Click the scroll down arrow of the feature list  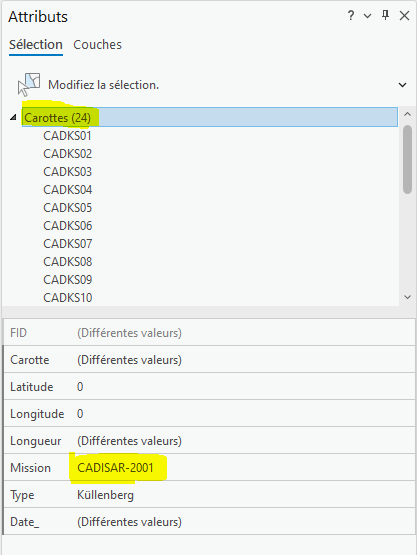click(407, 297)
